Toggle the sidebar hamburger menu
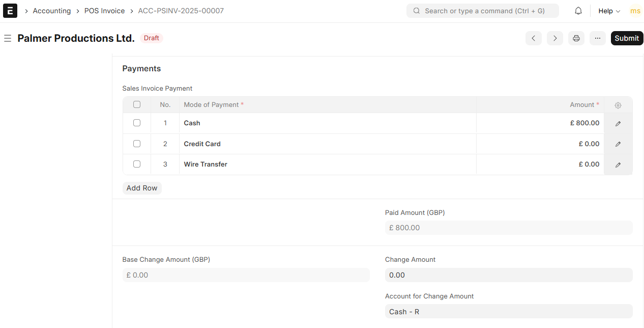644x328 pixels. 8,38
